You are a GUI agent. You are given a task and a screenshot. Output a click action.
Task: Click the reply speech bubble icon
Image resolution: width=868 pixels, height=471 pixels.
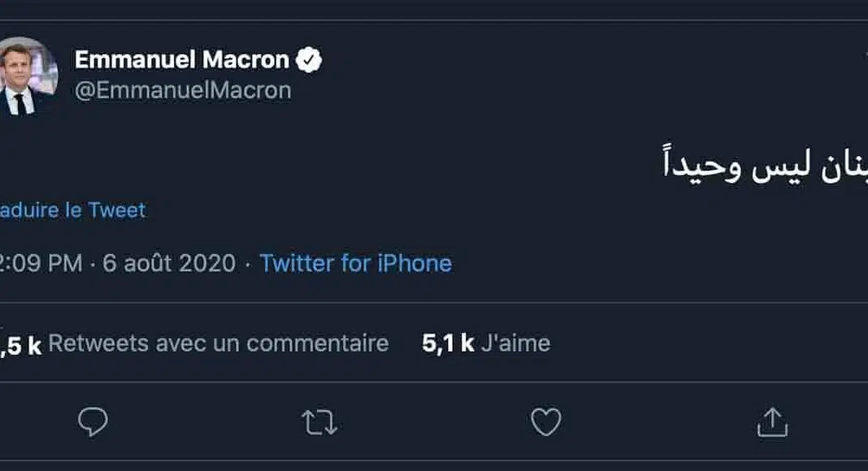click(x=93, y=422)
